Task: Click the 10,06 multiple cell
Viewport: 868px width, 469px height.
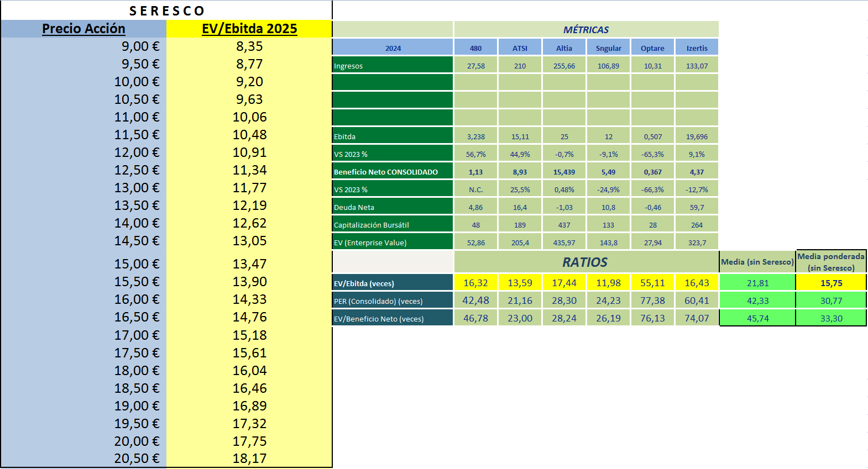Action: point(249,117)
